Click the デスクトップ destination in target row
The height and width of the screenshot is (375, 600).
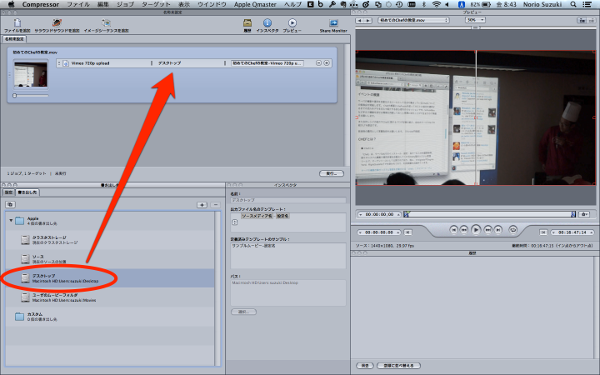(170, 63)
